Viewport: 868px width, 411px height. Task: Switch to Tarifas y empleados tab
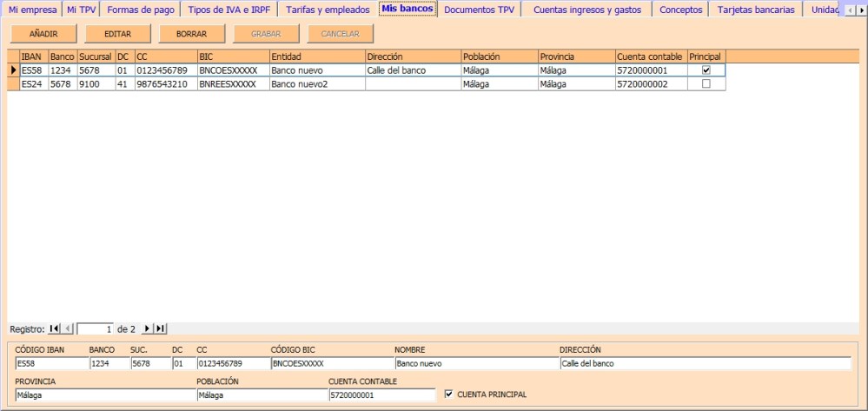point(328,10)
